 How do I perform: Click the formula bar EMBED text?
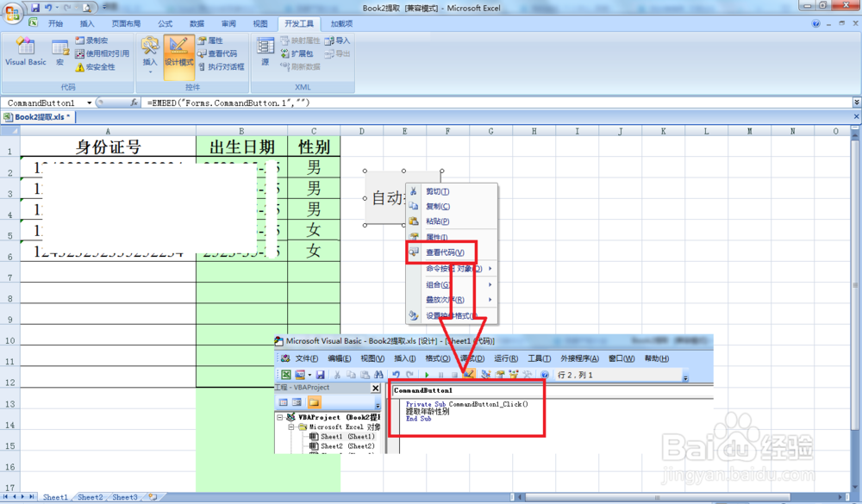click(x=228, y=103)
